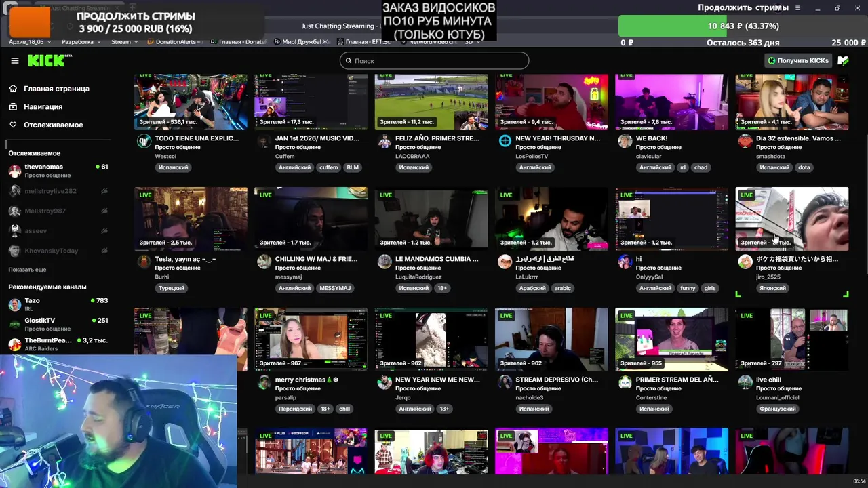This screenshot has width=868, height=488.
Task: Click messymaj streamer avatar
Action: click(x=264, y=262)
